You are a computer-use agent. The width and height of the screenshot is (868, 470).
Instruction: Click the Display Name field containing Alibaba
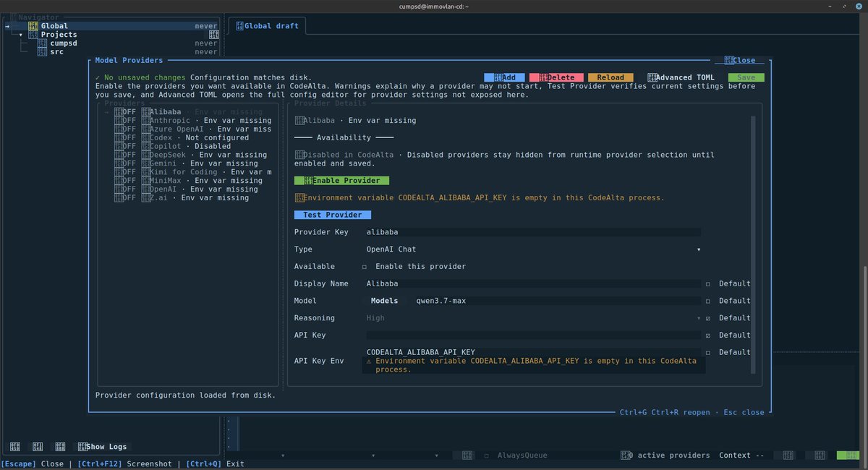533,283
